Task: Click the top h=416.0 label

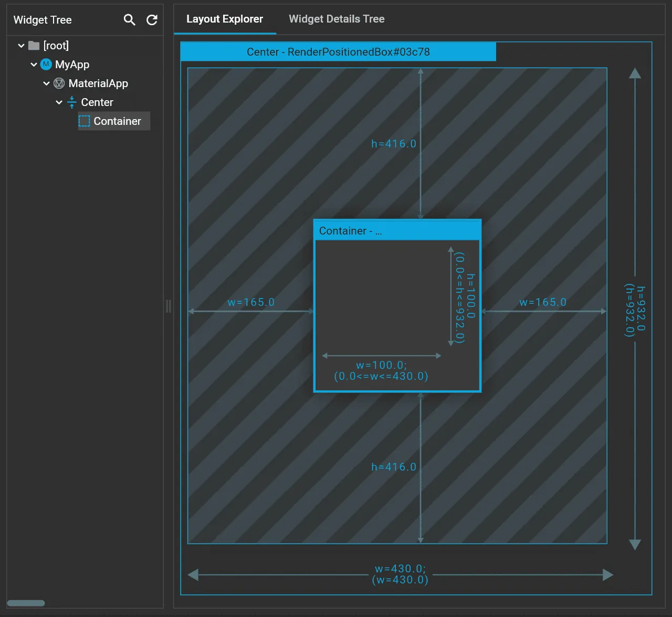Action: pos(394,144)
